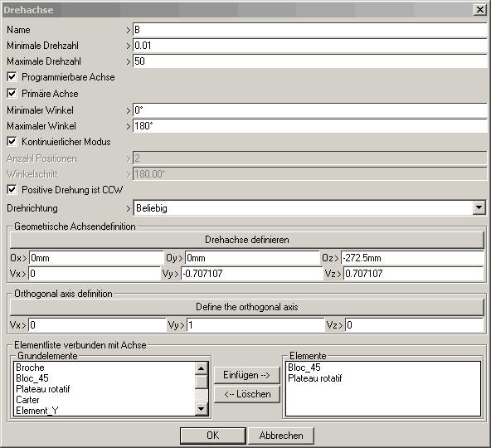491x448 pixels.
Task: Confirm dialog with OK button
Action: 213,436
